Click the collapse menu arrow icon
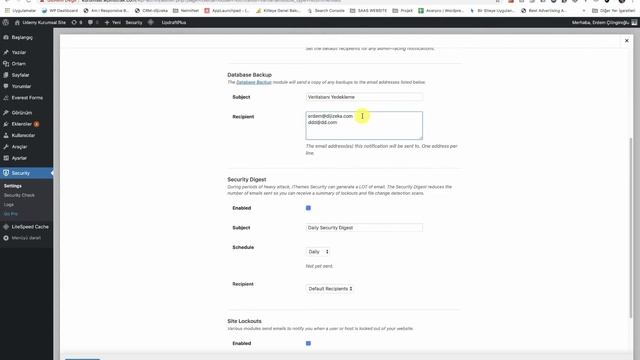Screen dimensions: 640x360 click(x=6, y=238)
